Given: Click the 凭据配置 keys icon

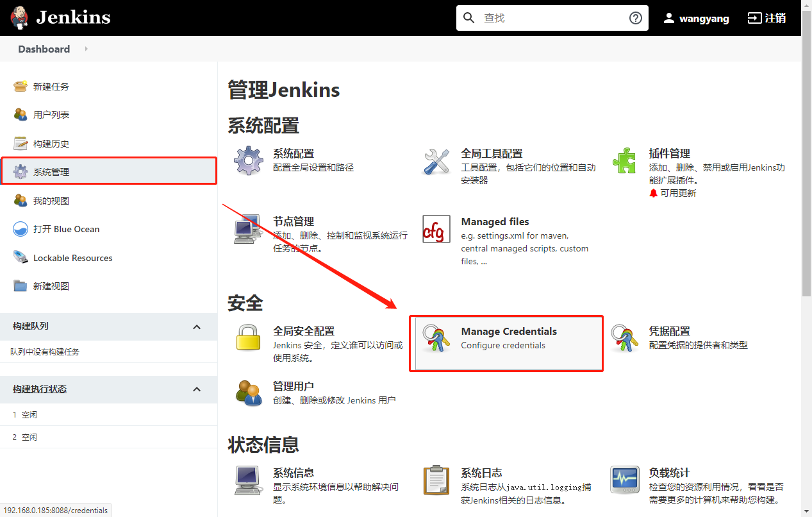Looking at the screenshot, I should pyautogui.click(x=624, y=339).
